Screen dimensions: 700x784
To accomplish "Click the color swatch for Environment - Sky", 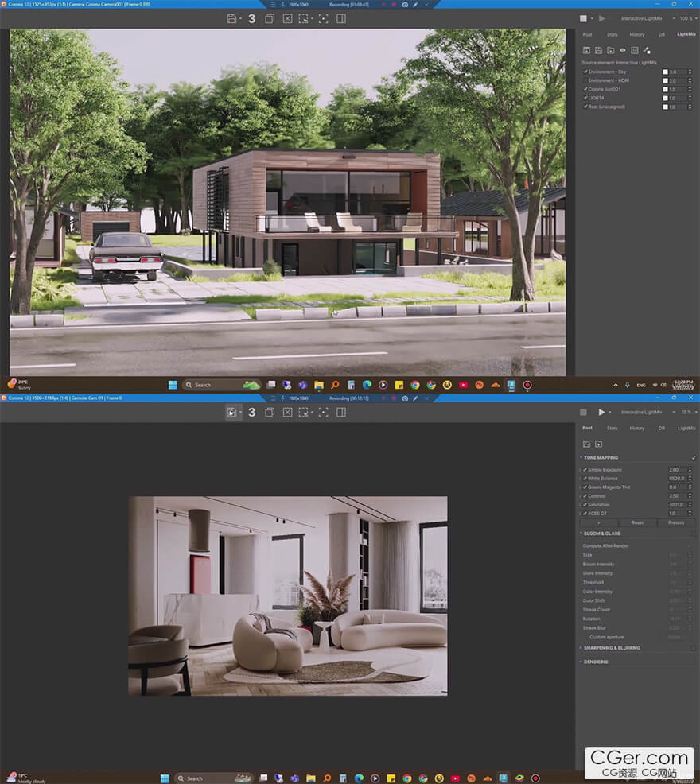I will (666, 72).
